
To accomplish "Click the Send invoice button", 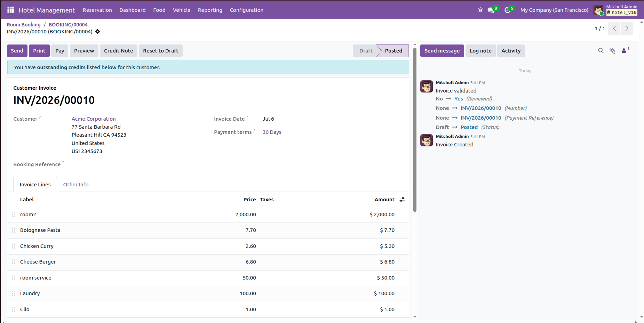I will click(17, 51).
